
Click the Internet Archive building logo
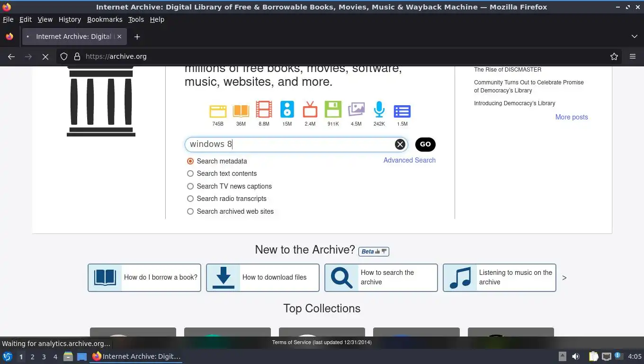101,101
